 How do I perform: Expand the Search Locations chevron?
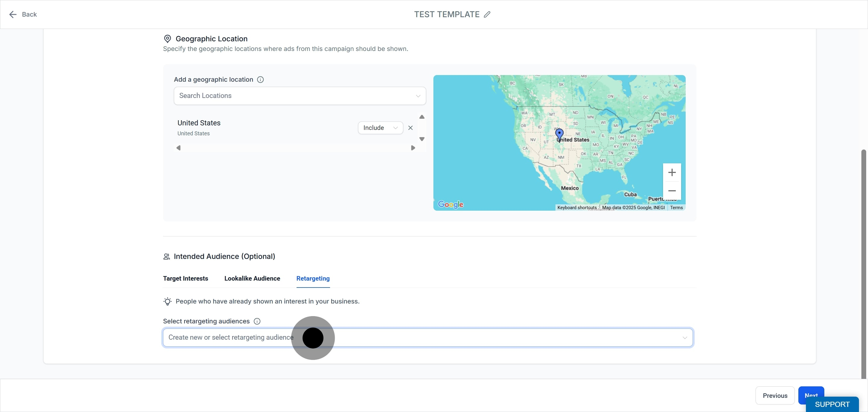tap(418, 96)
